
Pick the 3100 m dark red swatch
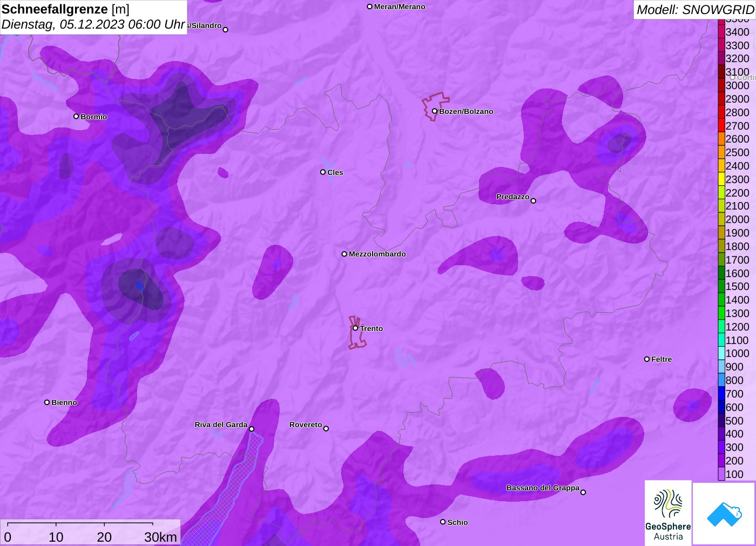click(721, 72)
